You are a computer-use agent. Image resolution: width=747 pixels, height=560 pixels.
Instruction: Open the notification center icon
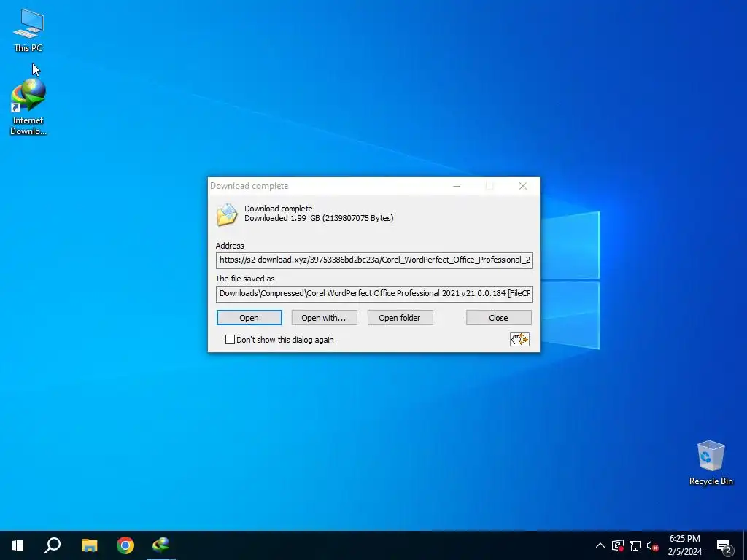pos(724,545)
